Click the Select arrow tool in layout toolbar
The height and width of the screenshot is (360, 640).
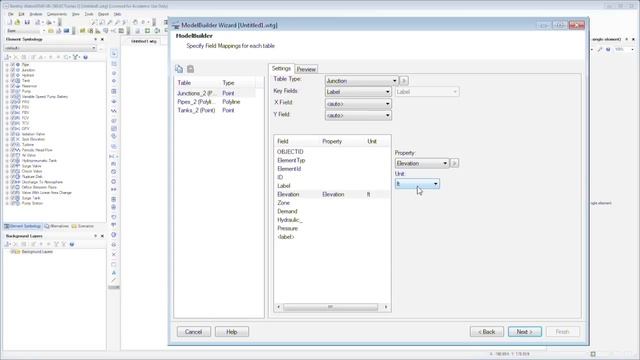pyautogui.click(x=114, y=53)
